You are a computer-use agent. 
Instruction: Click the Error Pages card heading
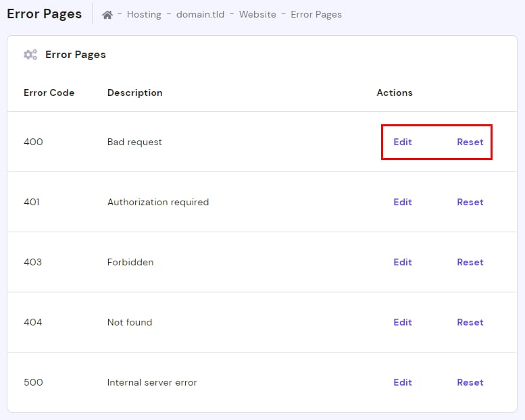click(x=75, y=55)
